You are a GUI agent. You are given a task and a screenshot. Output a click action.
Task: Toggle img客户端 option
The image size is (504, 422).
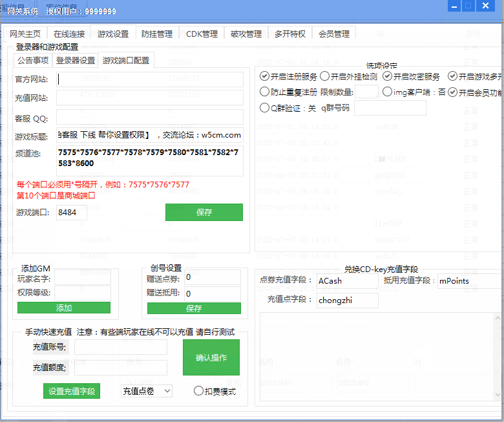414,92
